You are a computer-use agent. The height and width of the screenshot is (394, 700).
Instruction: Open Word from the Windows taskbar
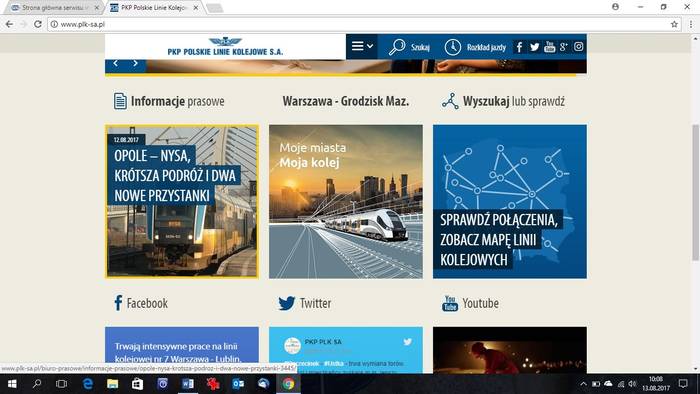188,384
